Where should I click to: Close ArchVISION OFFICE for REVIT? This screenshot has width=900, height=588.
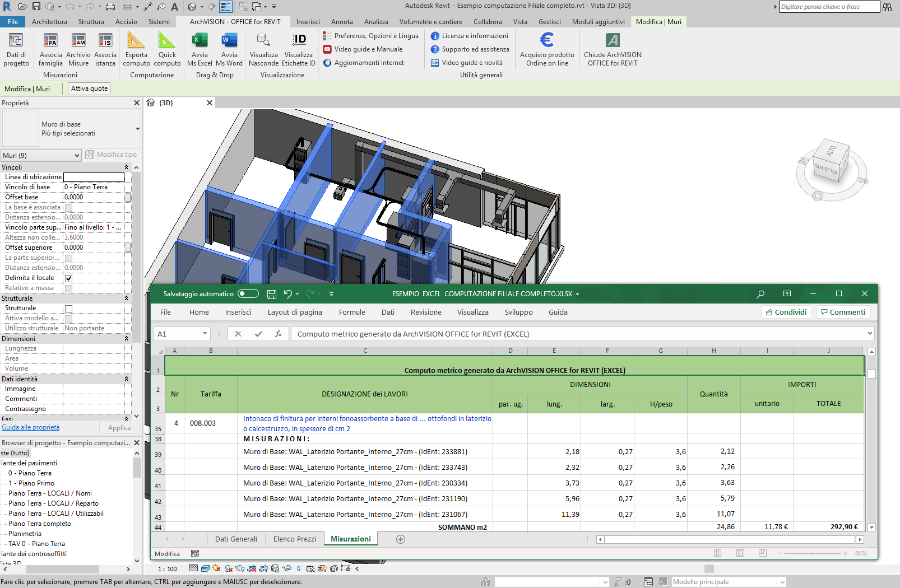pos(613,49)
